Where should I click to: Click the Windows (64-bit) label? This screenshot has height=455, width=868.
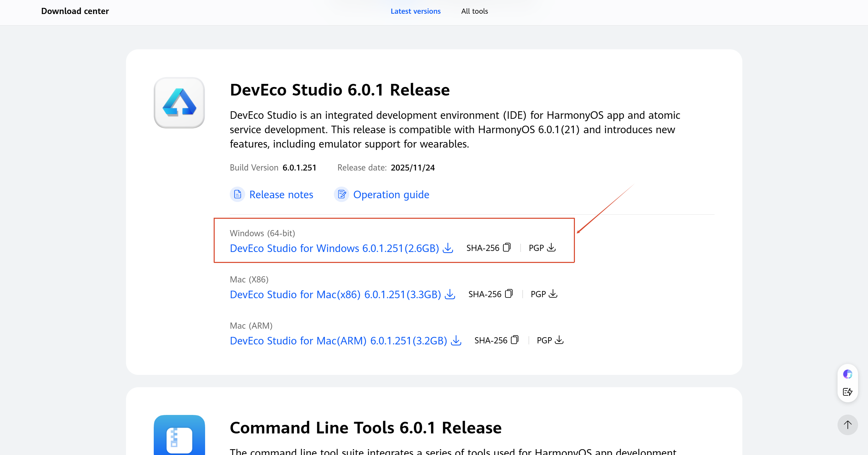262,233
